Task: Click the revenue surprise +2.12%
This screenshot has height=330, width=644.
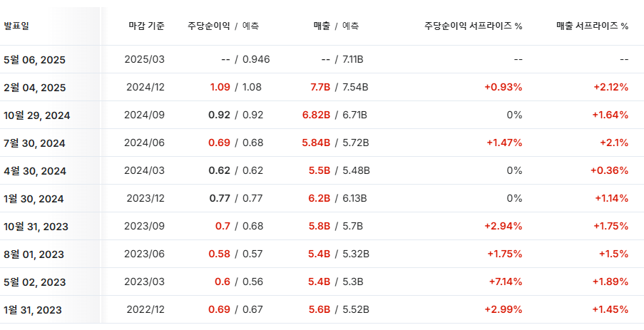Action: (610, 88)
